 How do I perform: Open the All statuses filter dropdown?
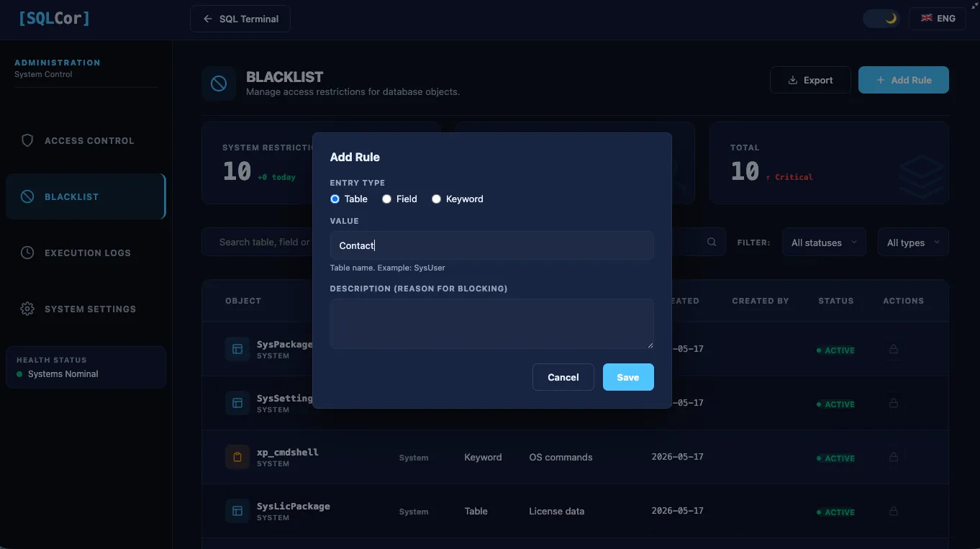pos(824,242)
